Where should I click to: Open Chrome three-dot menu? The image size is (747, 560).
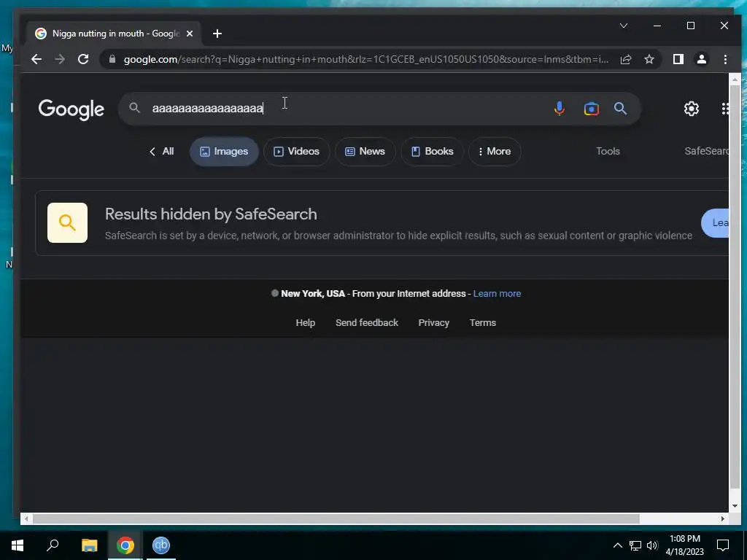[725, 59]
